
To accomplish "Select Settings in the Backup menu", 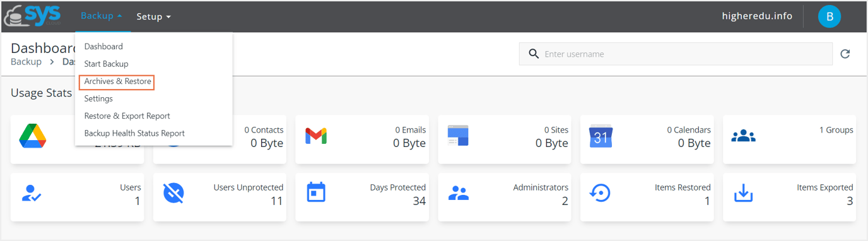I will click(x=98, y=98).
